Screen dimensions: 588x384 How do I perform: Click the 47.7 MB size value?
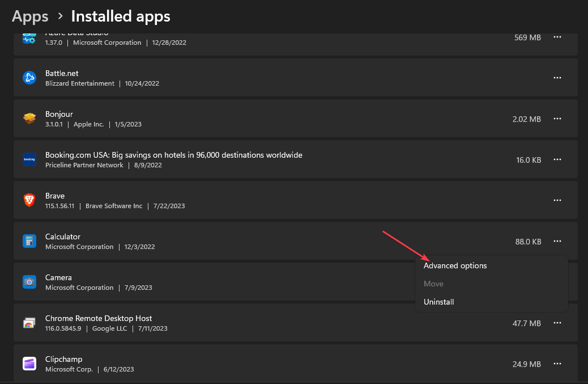[526, 323]
